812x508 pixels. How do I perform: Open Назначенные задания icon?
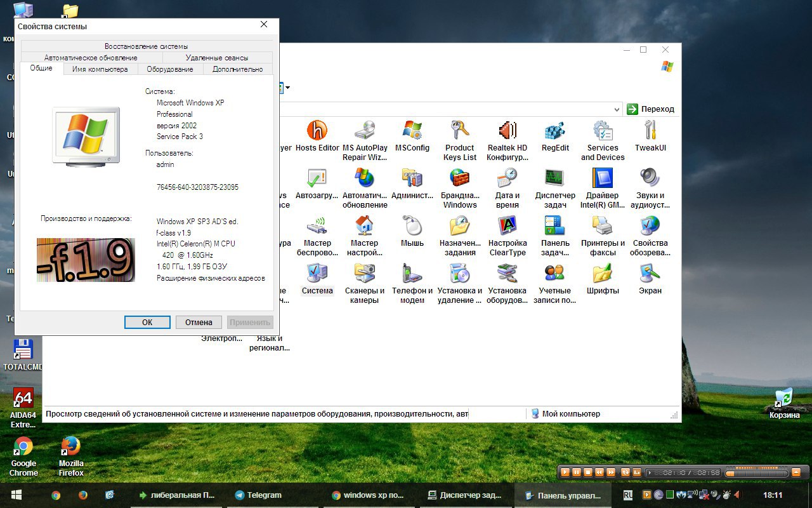tap(460, 236)
